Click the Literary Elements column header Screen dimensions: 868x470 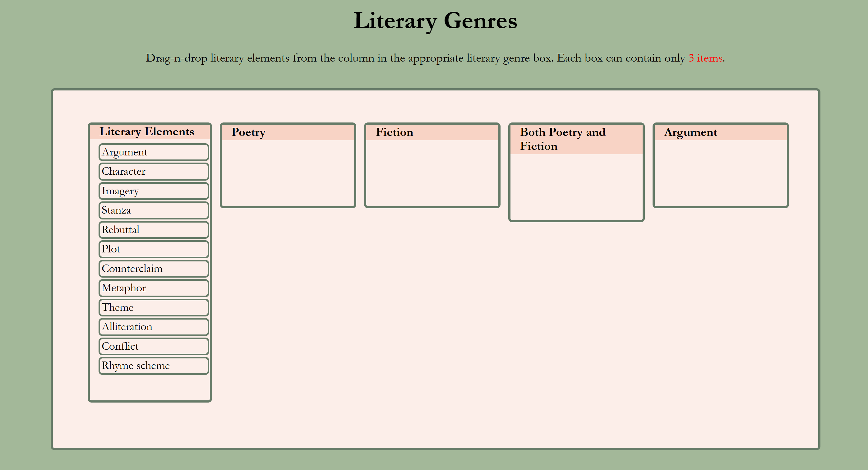coord(146,131)
